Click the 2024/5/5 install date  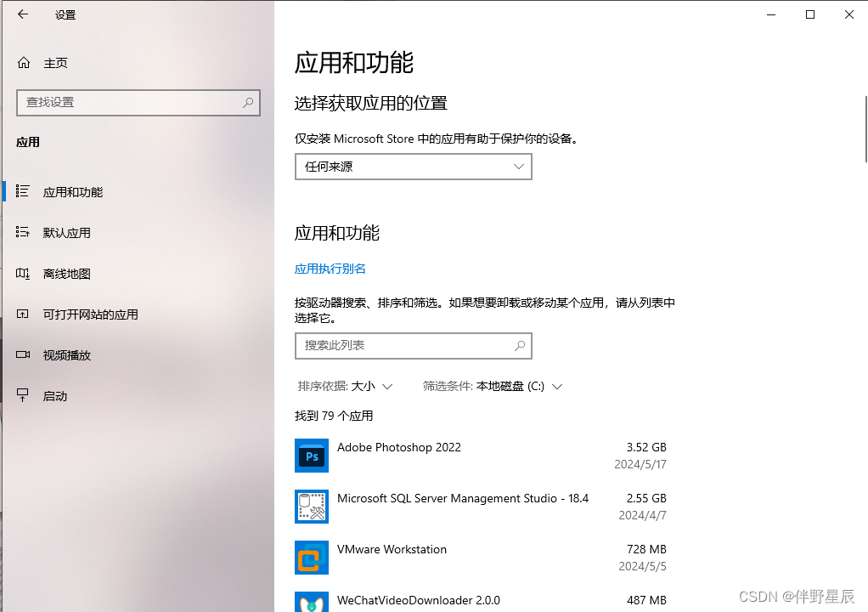point(643,566)
